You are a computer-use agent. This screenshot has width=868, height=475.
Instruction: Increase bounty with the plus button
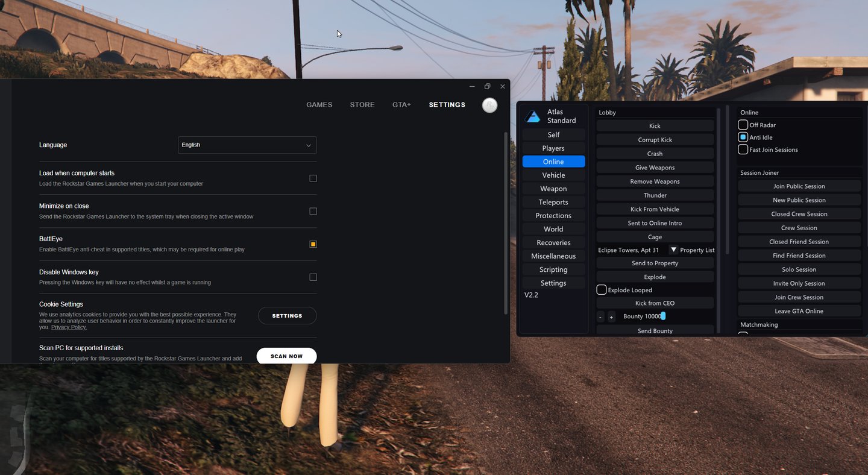[x=611, y=317]
